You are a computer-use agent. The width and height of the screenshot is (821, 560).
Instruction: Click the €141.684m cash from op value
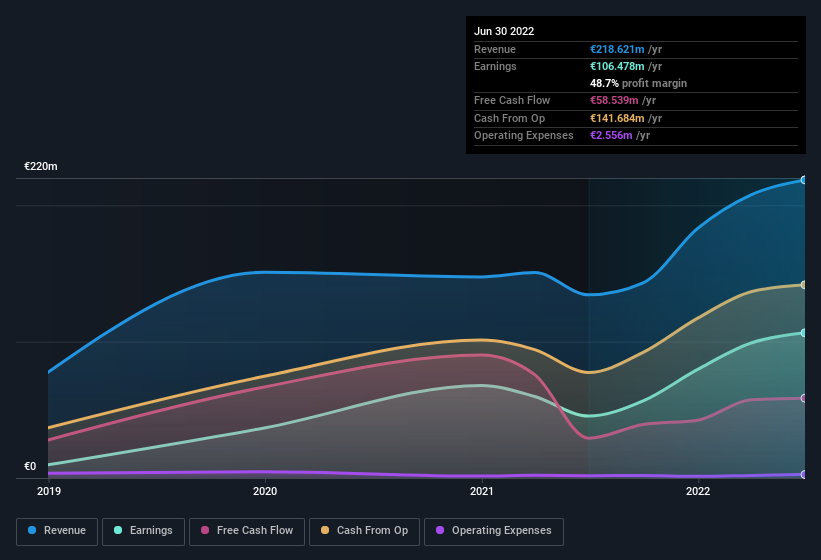pos(617,118)
